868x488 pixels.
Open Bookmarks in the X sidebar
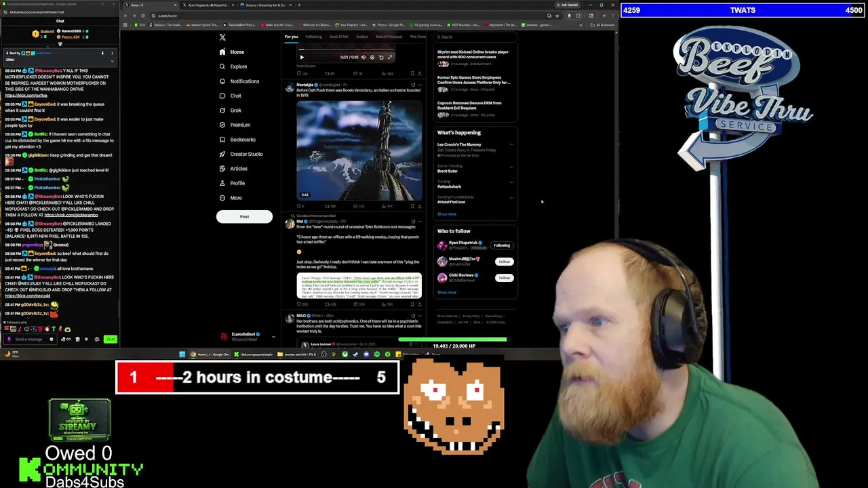pos(237,140)
